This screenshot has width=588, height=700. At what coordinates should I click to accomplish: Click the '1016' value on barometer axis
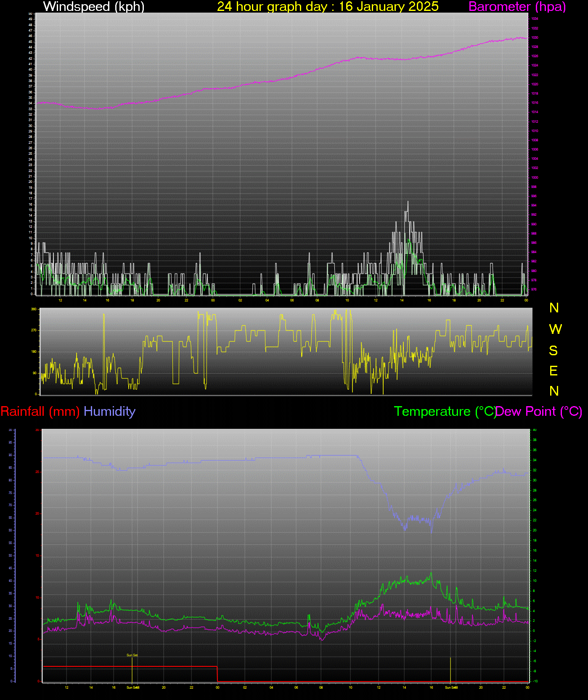(x=535, y=103)
